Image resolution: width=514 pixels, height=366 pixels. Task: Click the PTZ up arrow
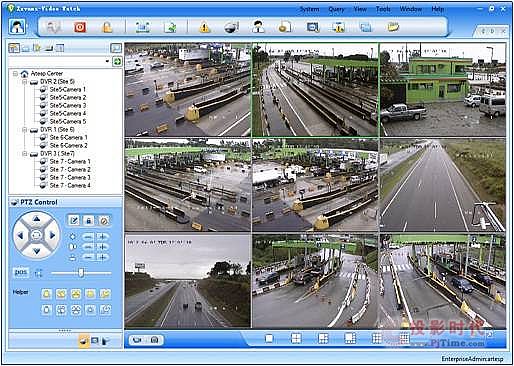tap(36, 219)
